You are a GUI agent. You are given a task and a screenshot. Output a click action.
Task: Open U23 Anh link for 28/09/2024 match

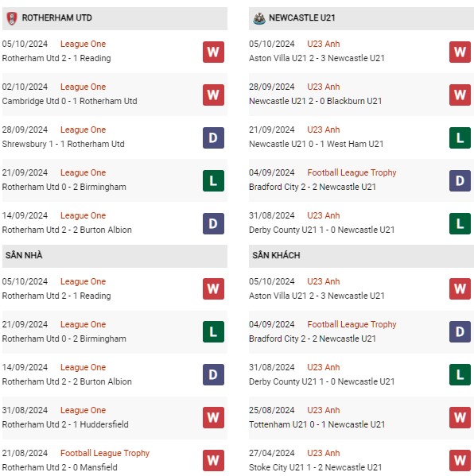click(x=324, y=87)
